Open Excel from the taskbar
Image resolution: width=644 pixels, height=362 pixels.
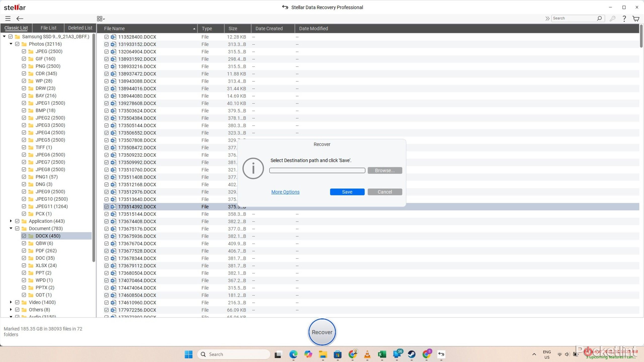click(x=382, y=354)
